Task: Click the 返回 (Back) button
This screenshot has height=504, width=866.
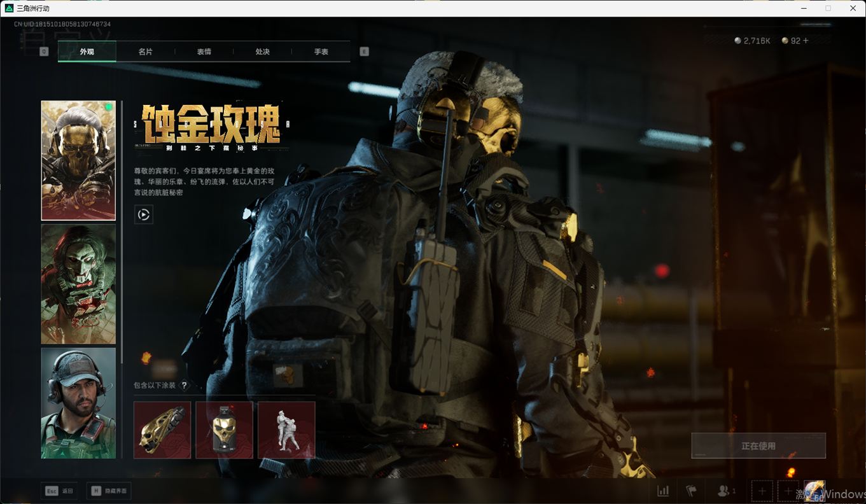Action: pos(59,491)
